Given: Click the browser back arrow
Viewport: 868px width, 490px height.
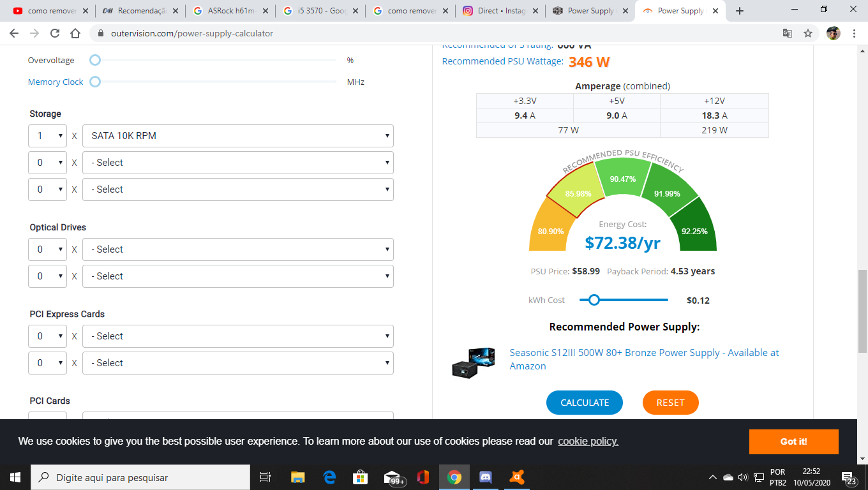Looking at the screenshot, I should [x=15, y=33].
